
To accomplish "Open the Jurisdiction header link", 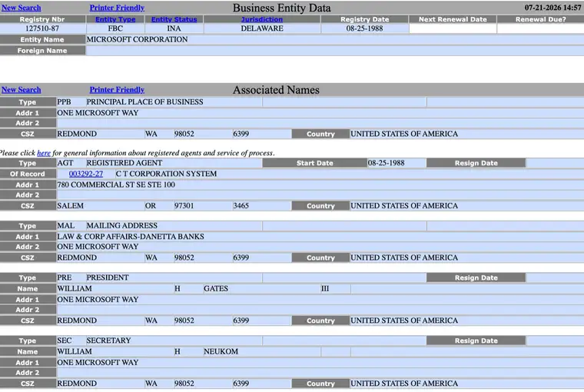I will (x=262, y=19).
